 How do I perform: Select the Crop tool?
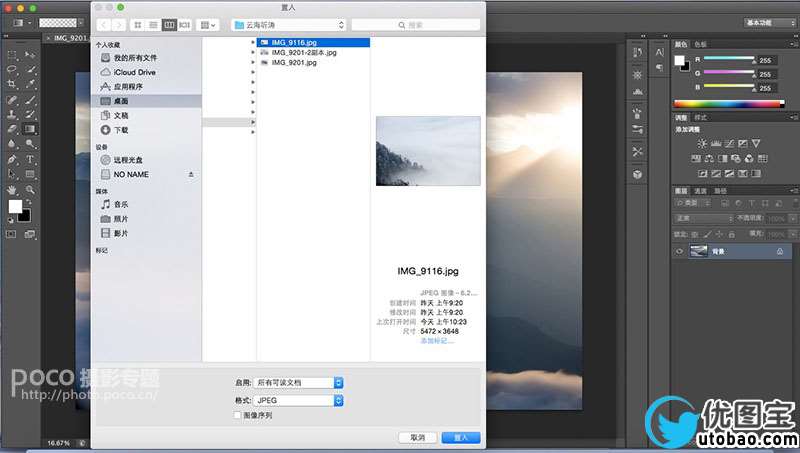12,85
